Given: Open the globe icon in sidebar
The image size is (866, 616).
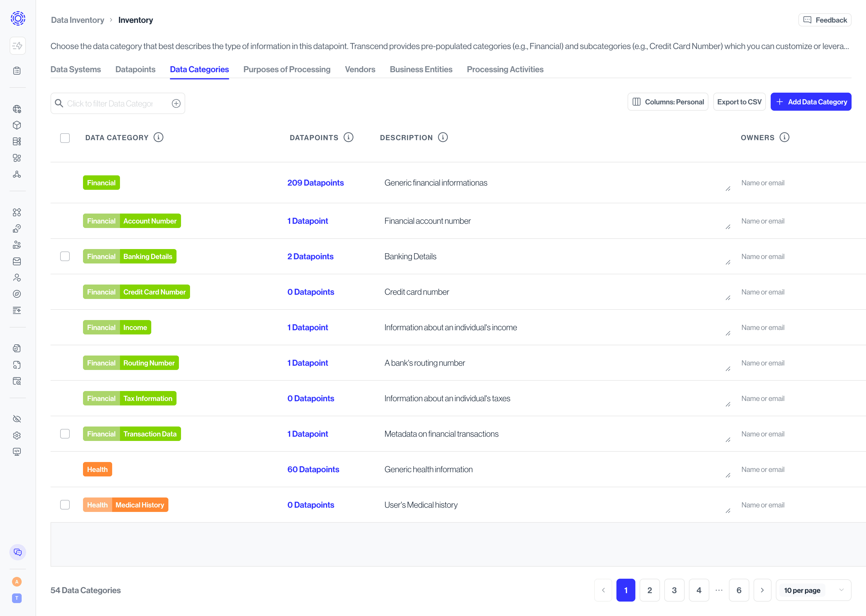Looking at the screenshot, I should click(17, 109).
